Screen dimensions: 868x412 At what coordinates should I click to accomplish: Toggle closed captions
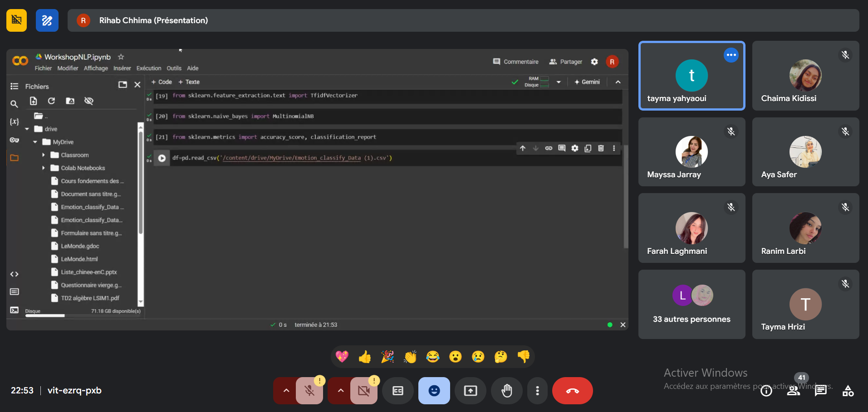coord(397,391)
